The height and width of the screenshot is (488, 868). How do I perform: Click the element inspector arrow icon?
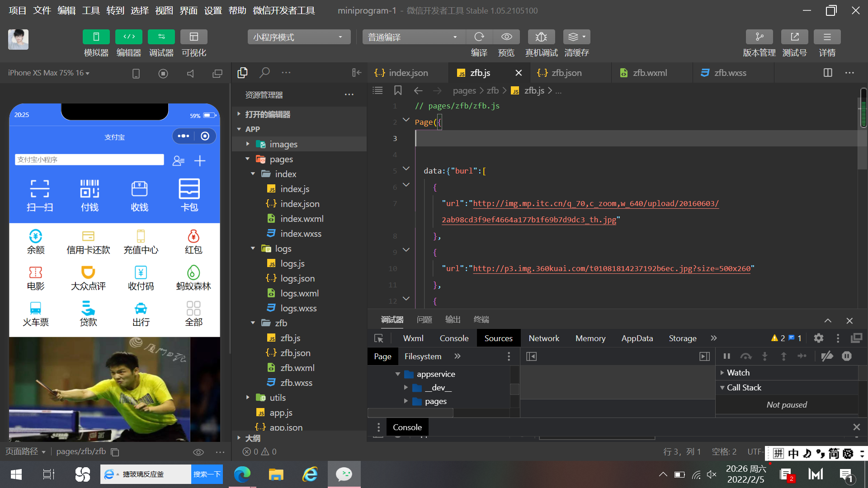click(x=379, y=338)
